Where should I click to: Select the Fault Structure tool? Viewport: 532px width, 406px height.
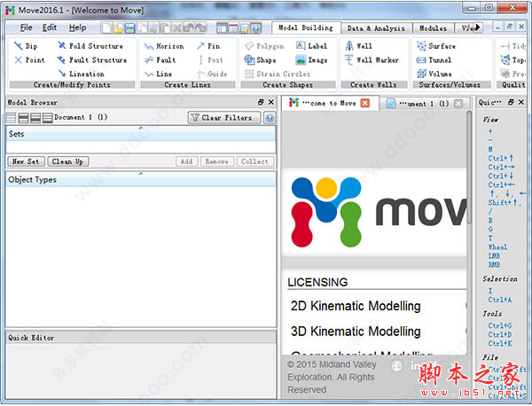coord(92,60)
